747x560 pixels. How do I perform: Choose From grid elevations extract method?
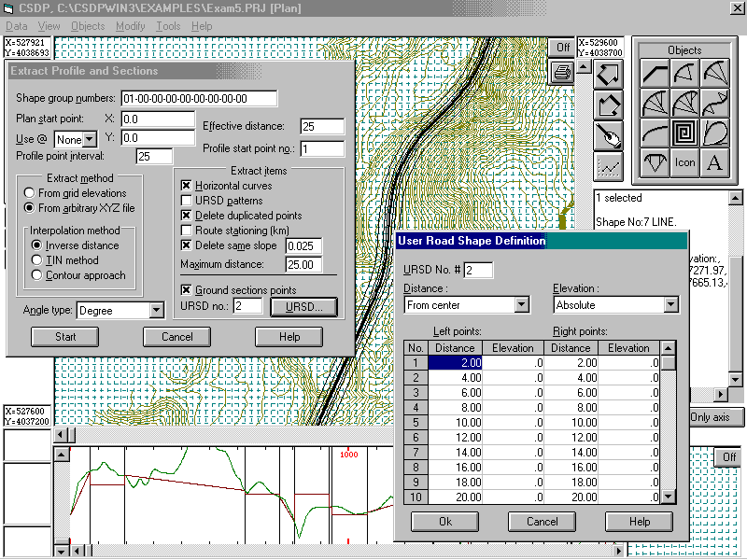tap(31, 193)
